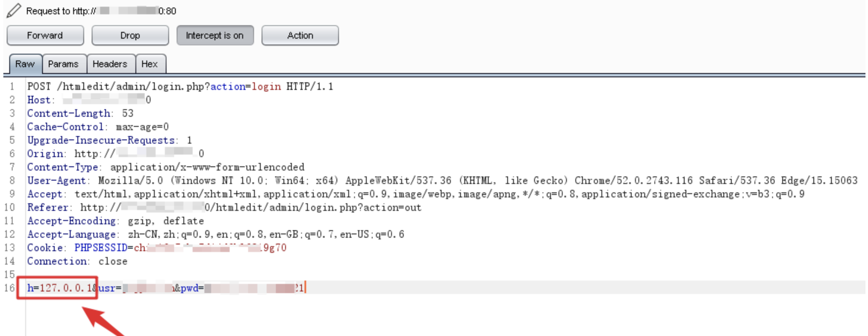Image resolution: width=868 pixels, height=336 pixels.
Task: Open the Action menu button
Action: 300,35
